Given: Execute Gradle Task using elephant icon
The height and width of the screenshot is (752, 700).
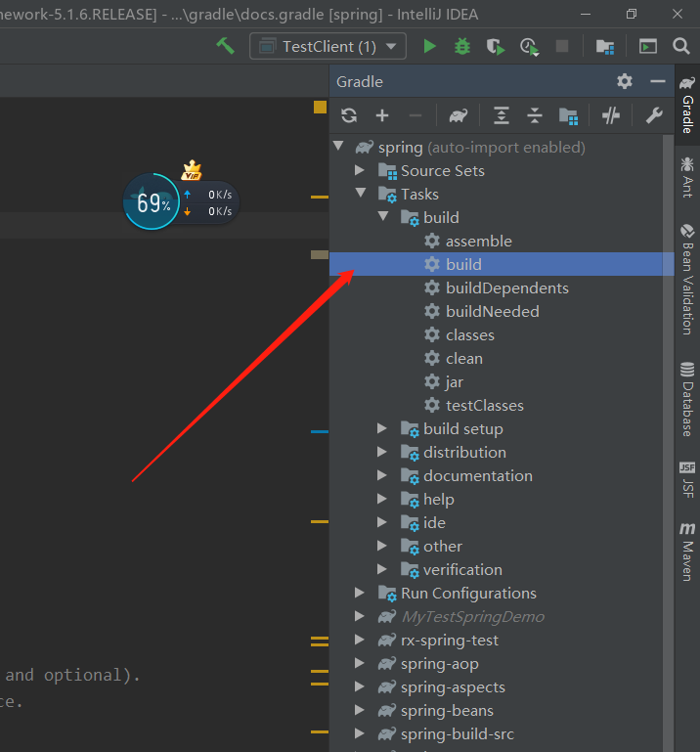Looking at the screenshot, I should (459, 115).
